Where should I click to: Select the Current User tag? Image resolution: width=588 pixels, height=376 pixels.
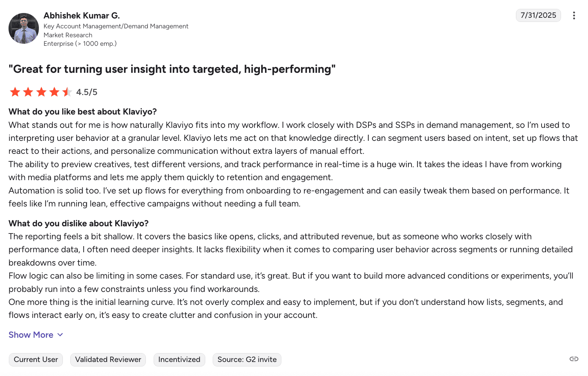pos(36,360)
